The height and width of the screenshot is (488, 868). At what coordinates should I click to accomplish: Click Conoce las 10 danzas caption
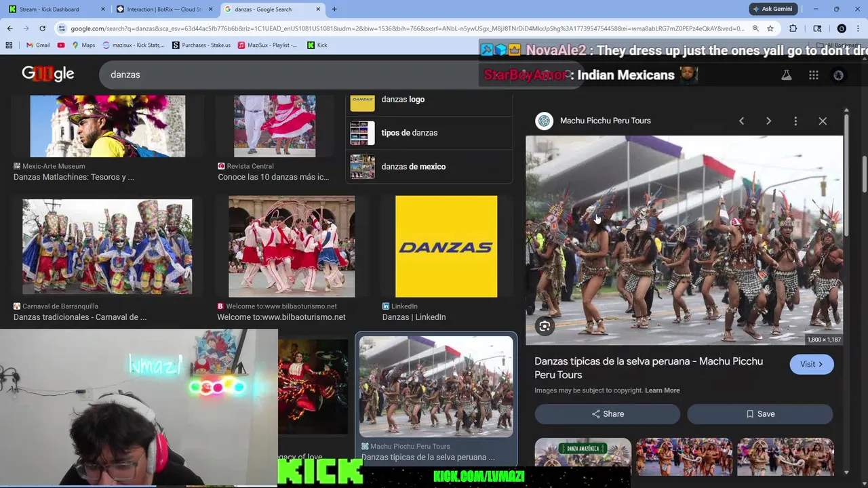[x=273, y=177]
